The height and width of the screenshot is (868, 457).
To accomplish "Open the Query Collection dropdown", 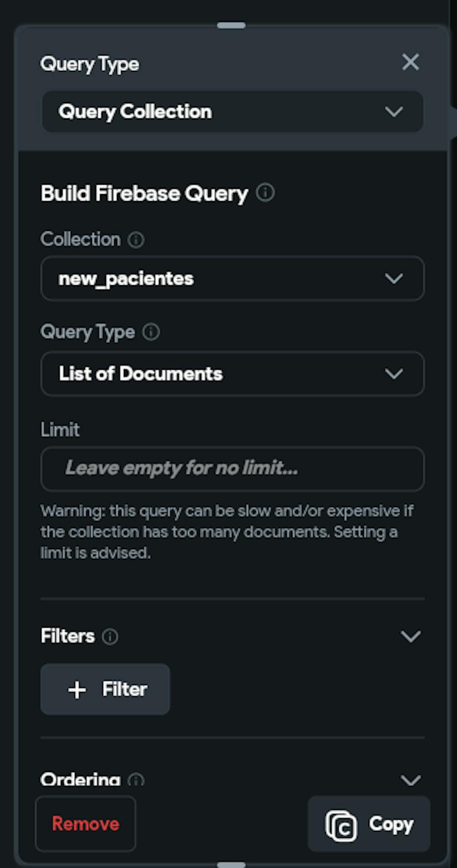I will [x=232, y=112].
